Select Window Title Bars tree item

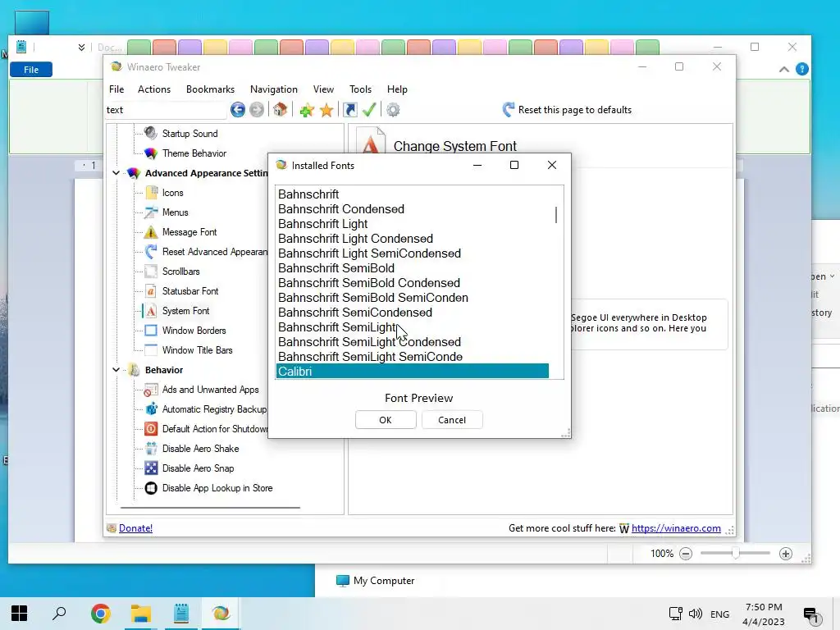pos(197,350)
